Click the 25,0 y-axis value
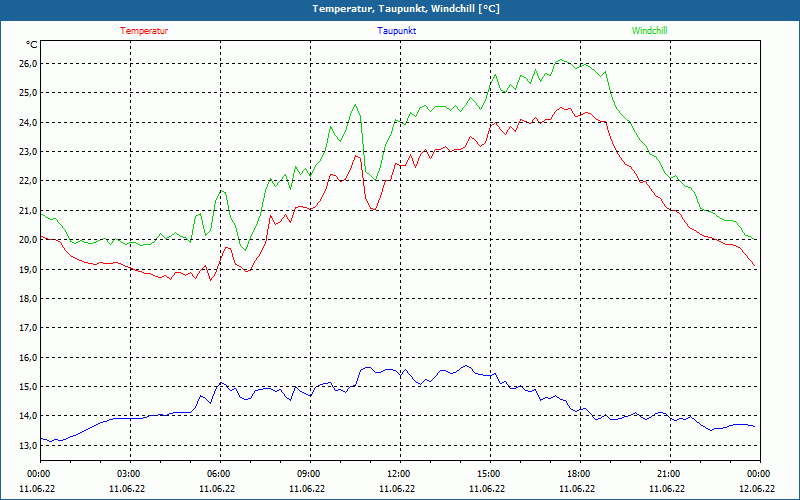The image size is (800, 500). [x=29, y=93]
